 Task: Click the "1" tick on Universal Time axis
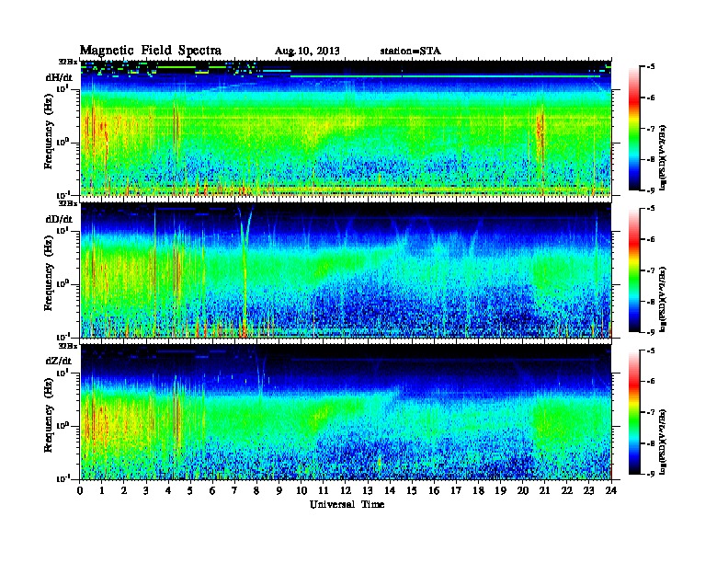[102, 490]
